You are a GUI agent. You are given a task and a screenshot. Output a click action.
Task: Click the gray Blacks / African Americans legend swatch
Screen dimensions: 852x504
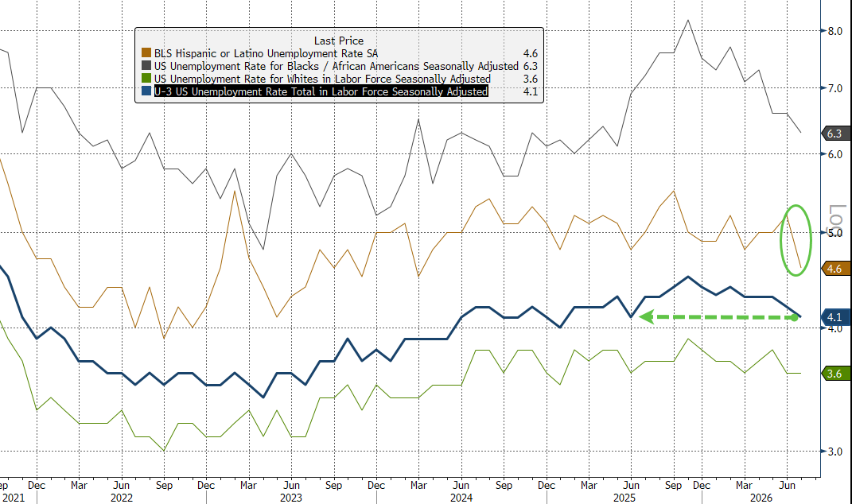click(146, 66)
